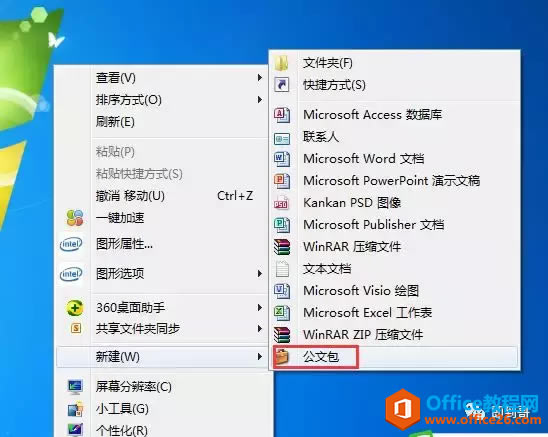
Task: Click the folder icon beside 文件夹(F)
Action: [281, 63]
